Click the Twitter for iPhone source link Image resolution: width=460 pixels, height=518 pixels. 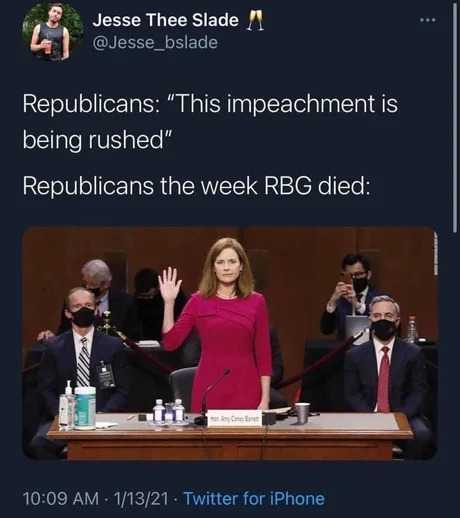[x=254, y=499]
